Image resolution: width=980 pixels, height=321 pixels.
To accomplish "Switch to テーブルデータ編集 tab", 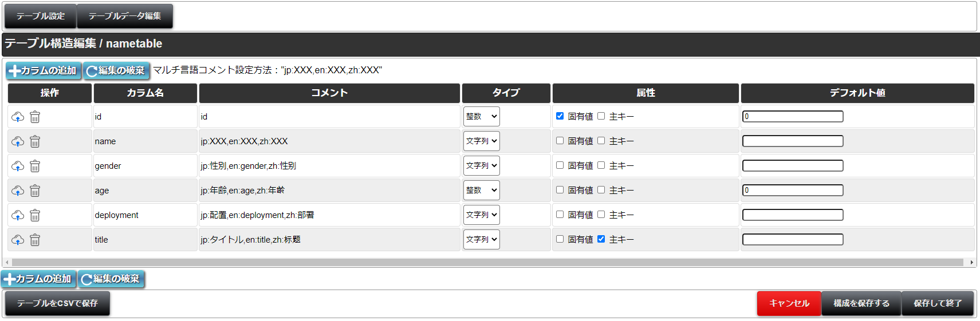I will (125, 16).
